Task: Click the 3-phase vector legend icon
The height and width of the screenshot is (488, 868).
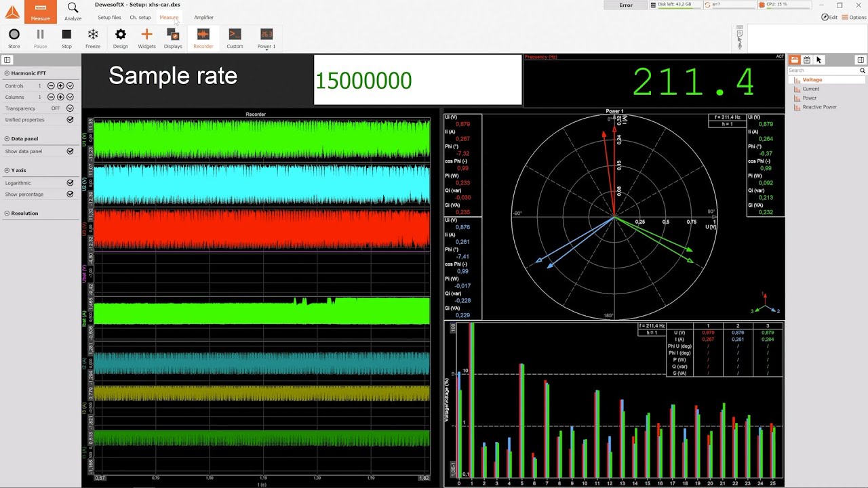Action: 766,304
